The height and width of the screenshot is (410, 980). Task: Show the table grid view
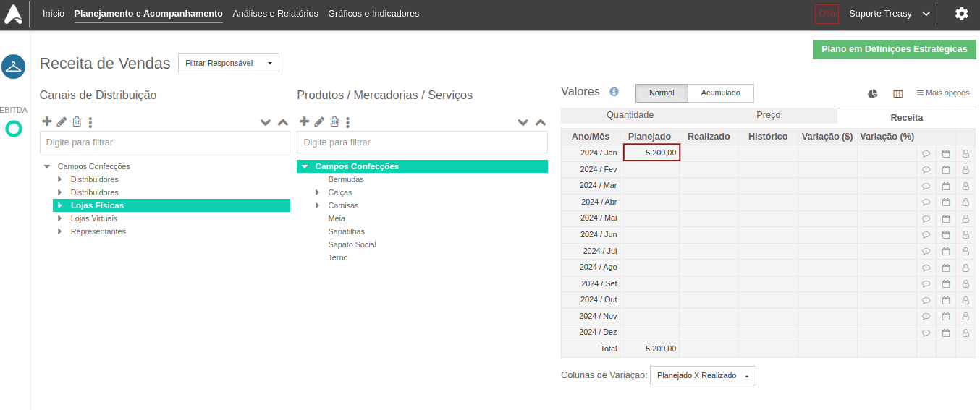tap(898, 93)
